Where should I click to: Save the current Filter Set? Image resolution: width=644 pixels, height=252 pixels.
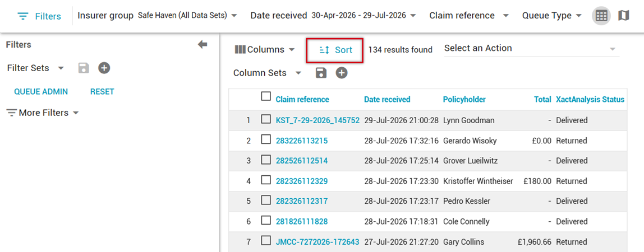point(84,68)
